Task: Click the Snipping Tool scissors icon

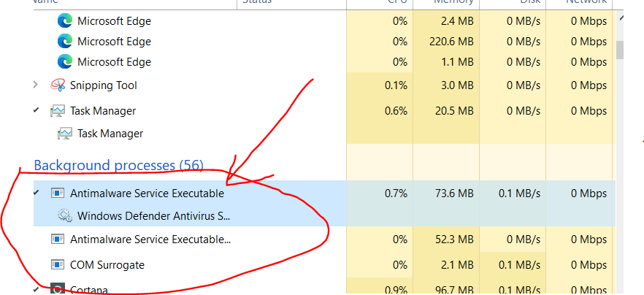Action: point(58,85)
